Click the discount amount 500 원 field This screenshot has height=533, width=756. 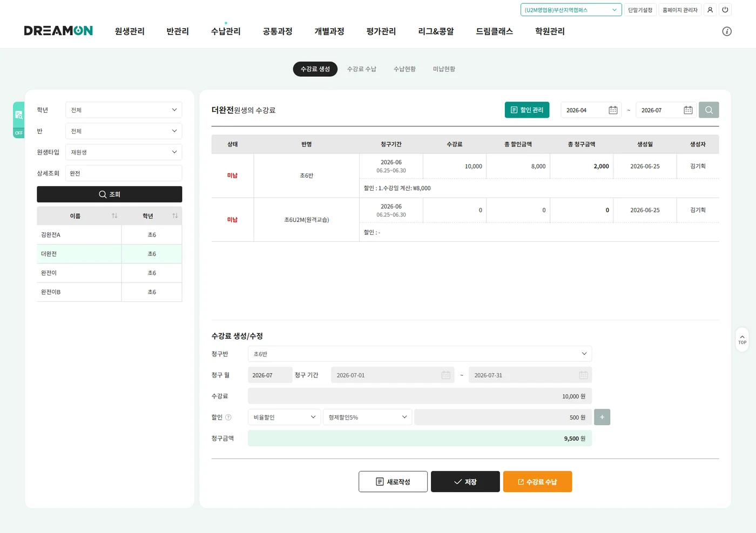point(503,417)
